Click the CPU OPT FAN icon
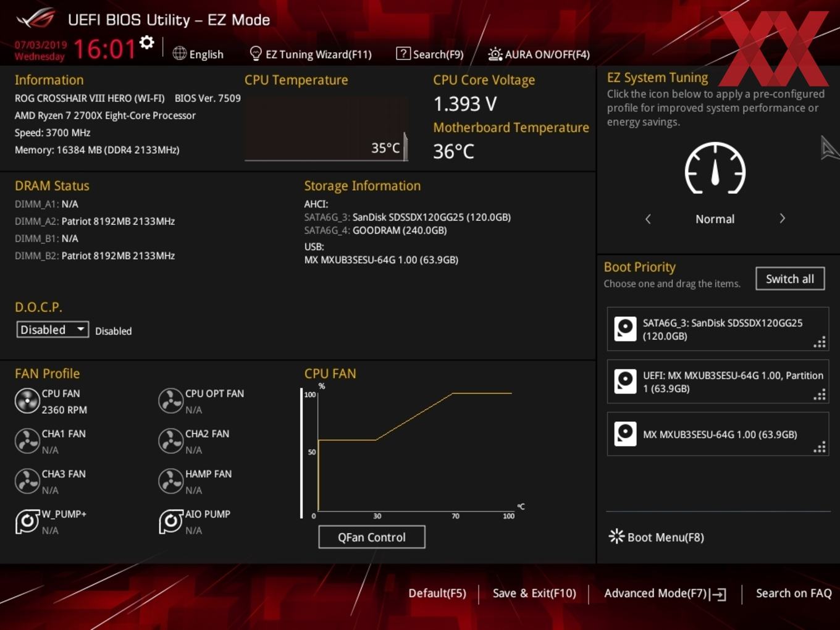The image size is (840, 630). [x=170, y=401]
